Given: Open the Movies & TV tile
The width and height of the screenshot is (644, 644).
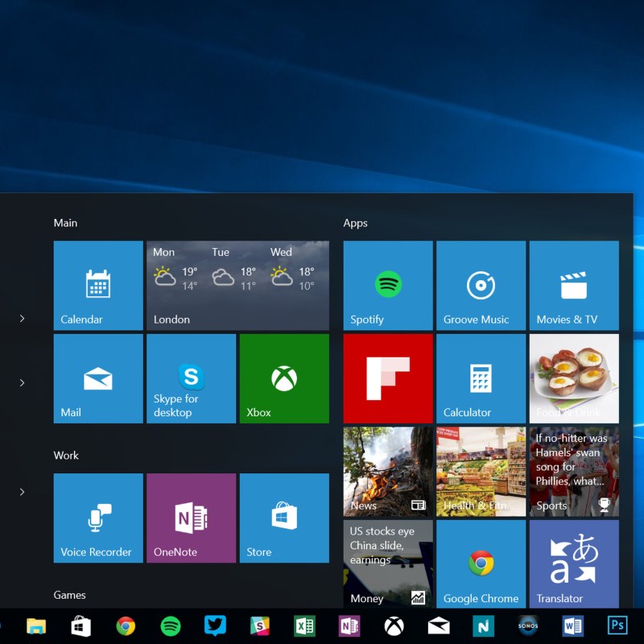Looking at the screenshot, I should pos(574,286).
